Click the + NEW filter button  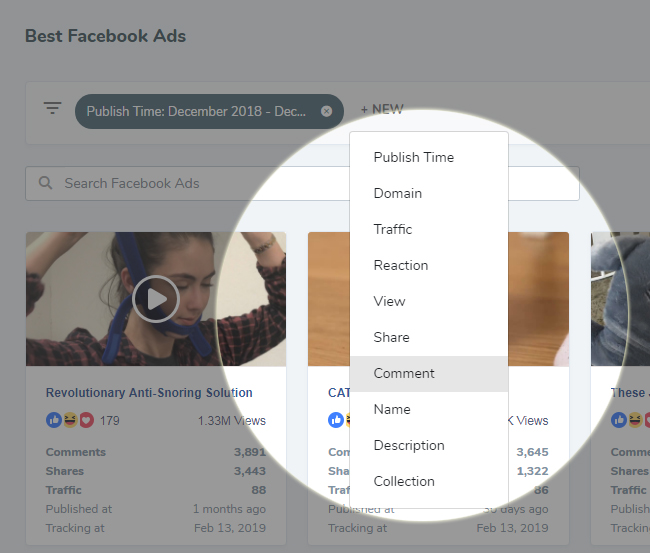(x=382, y=109)
